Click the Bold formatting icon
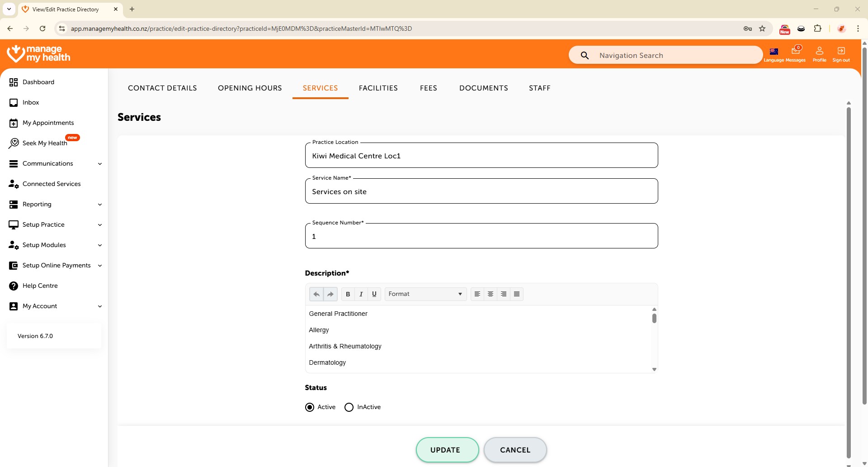Viewport: 868px width, 467px height. 348,294
